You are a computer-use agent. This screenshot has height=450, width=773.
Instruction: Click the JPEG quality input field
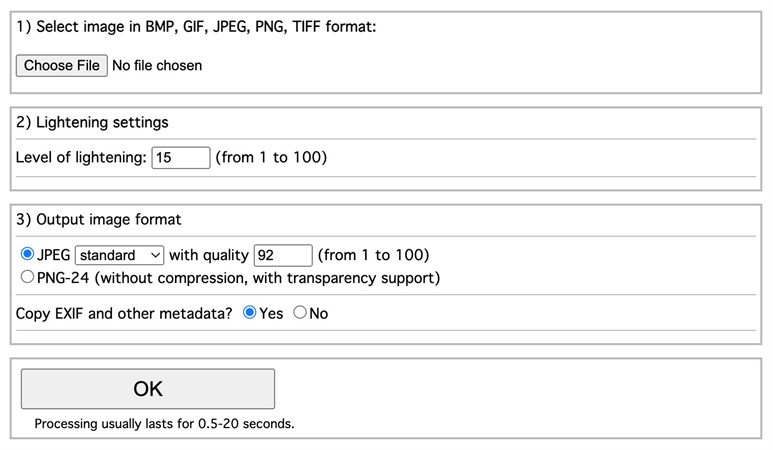click(x=283, y=255)
